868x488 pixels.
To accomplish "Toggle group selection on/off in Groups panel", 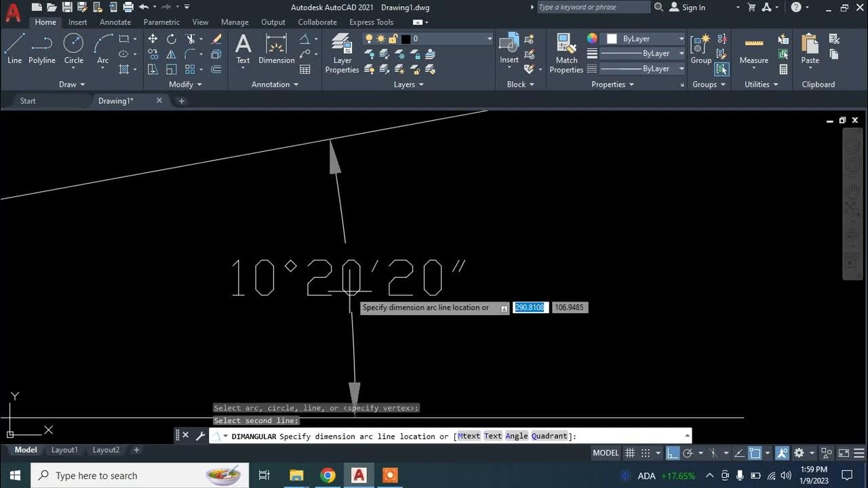I will (x=722, y=69).
